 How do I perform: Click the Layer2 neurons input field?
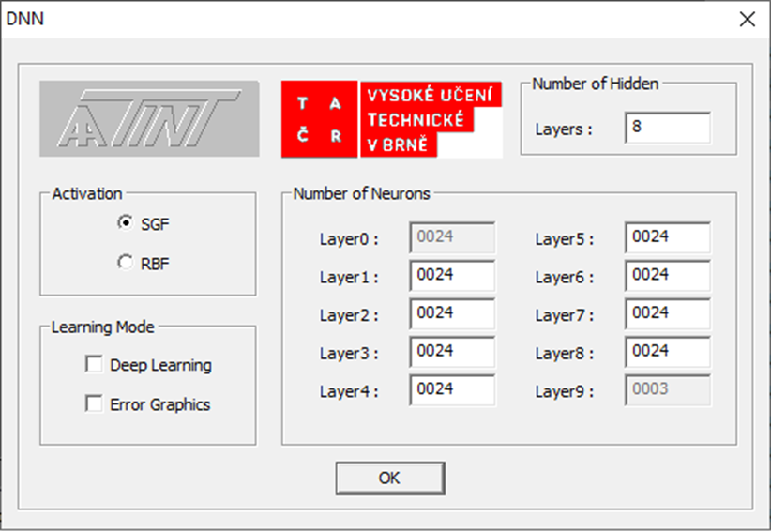[x=452, y=313]
